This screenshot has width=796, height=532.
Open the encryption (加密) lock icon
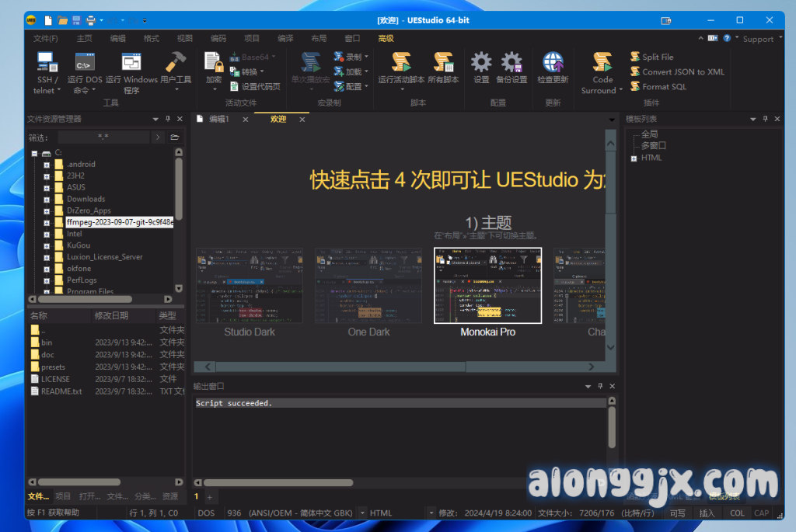tap(214, 63)
